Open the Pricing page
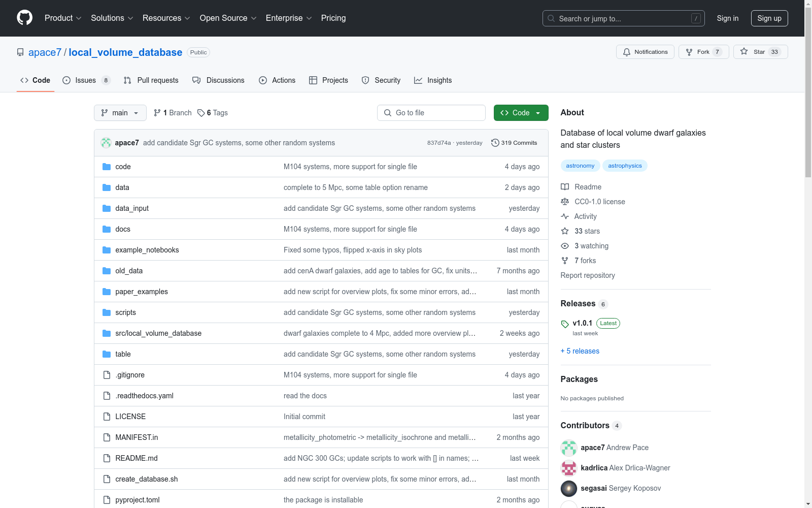The height and width of the screenshot is (508, 812). pos(333,18)
